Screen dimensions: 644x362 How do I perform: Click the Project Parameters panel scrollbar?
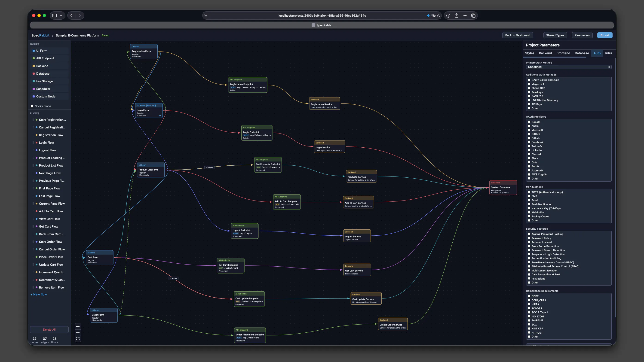[615, 187]
